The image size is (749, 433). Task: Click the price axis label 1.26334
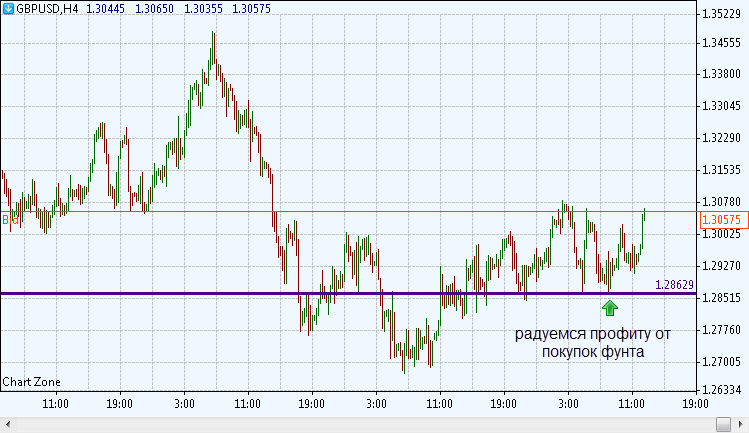[722, 390]
